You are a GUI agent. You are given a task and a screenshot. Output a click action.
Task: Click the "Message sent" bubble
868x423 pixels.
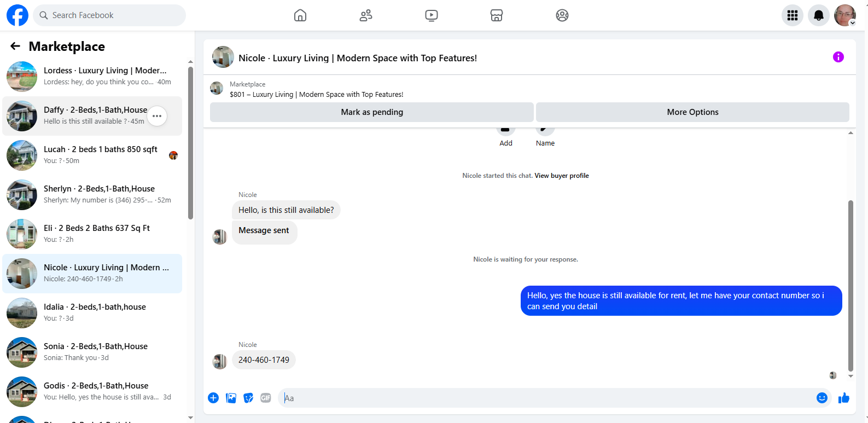(x=264, y=232)
